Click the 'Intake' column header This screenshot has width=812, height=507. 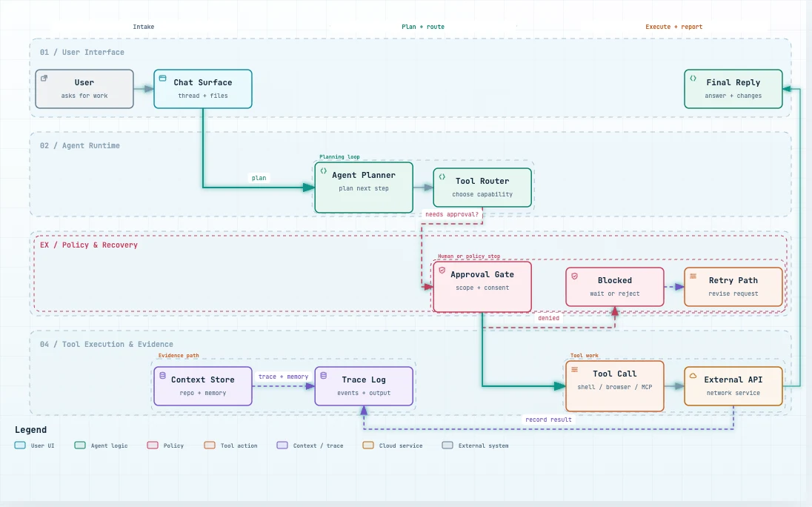point(144,27)
